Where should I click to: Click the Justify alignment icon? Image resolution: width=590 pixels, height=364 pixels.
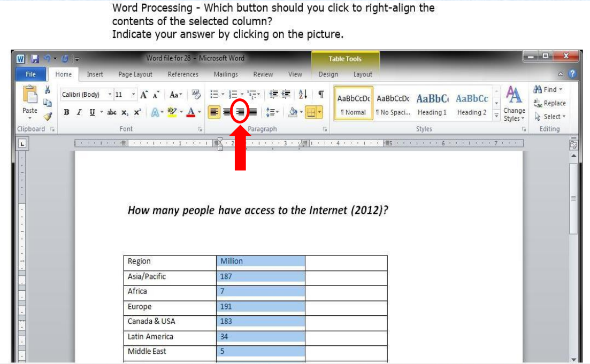pos(253,112)
